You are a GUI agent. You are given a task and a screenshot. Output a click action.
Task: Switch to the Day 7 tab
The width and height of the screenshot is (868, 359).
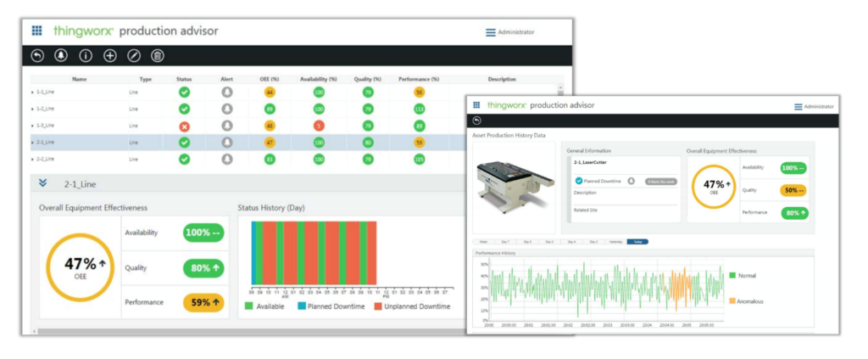[505, 242]
